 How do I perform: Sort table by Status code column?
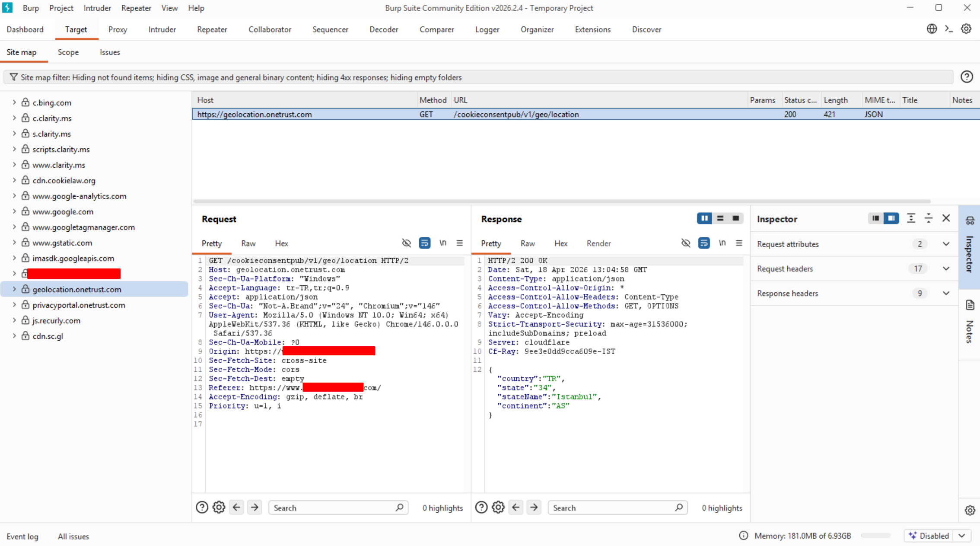[801, 100]
